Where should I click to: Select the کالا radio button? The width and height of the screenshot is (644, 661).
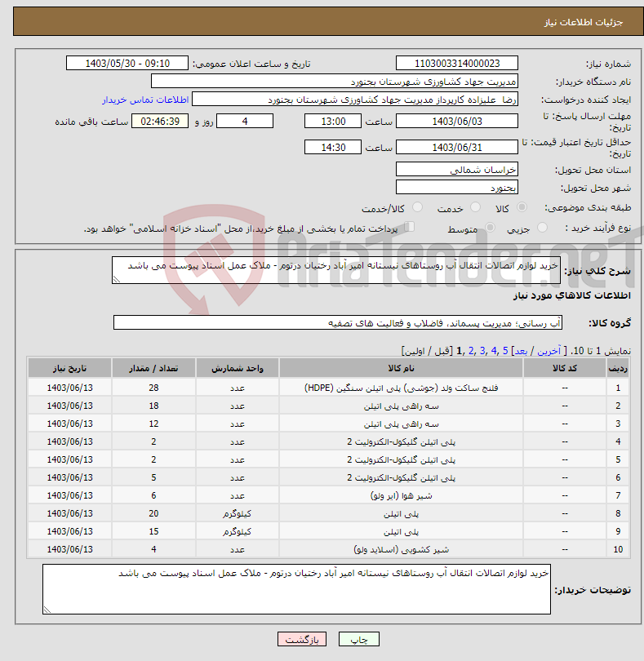(x=522, y=207)
